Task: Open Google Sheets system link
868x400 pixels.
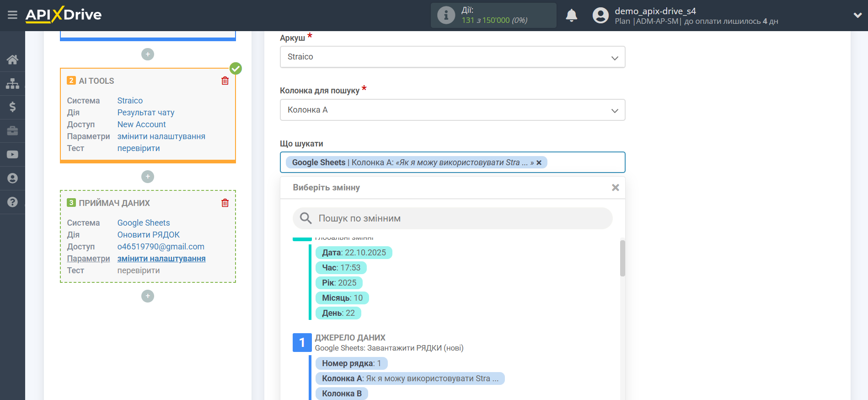Action: [x=144, y=223]
